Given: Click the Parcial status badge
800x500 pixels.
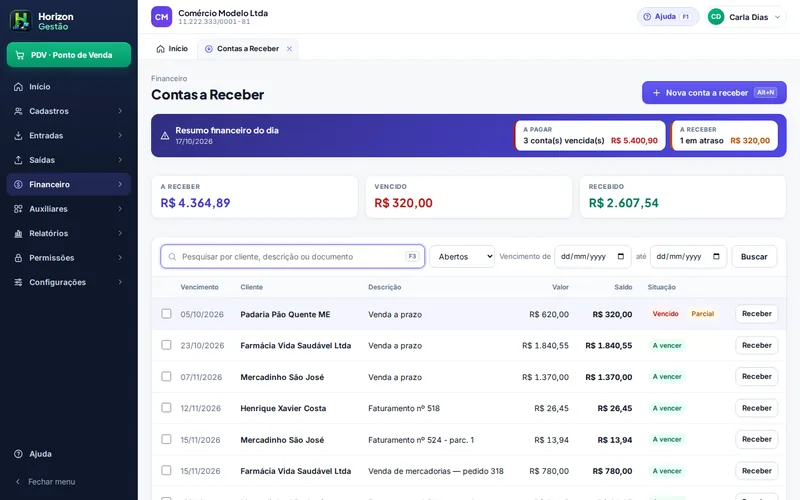Looking at the screenshot, I should (703, 314).
